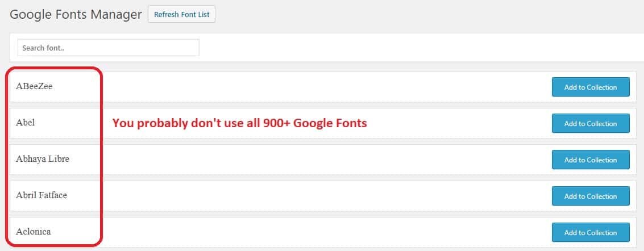The height and width of the screenshot is (251, 644).
Task: Select the Abhaya Libre font name
Action: pyautogui.click(x=43, y=159)
